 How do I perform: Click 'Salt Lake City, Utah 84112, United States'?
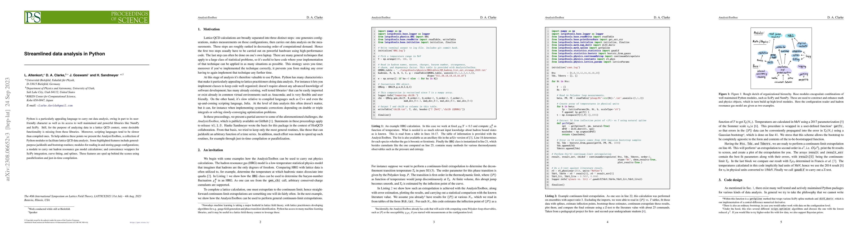point(51,92)
